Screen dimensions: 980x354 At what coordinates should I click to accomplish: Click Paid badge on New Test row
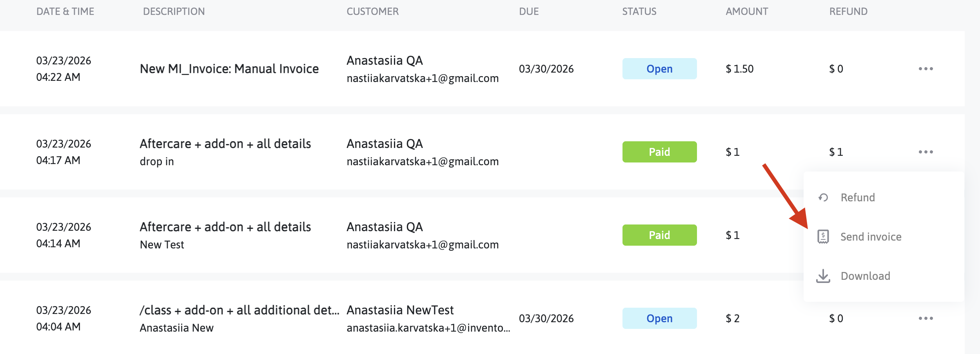point(659,235)
